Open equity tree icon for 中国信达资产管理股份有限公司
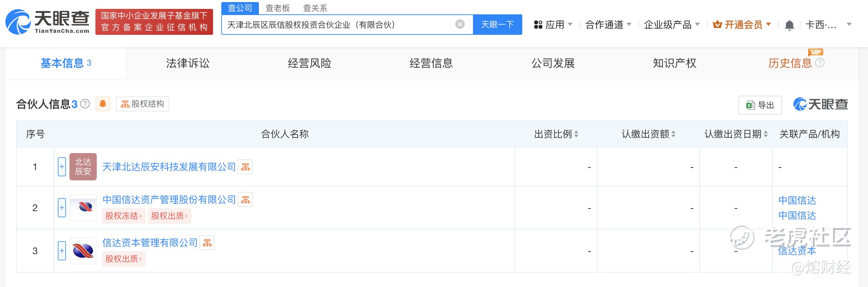Image resolution: width=868 pixels, height=287 pixels. pyautogui.click(x=245, y=200)
